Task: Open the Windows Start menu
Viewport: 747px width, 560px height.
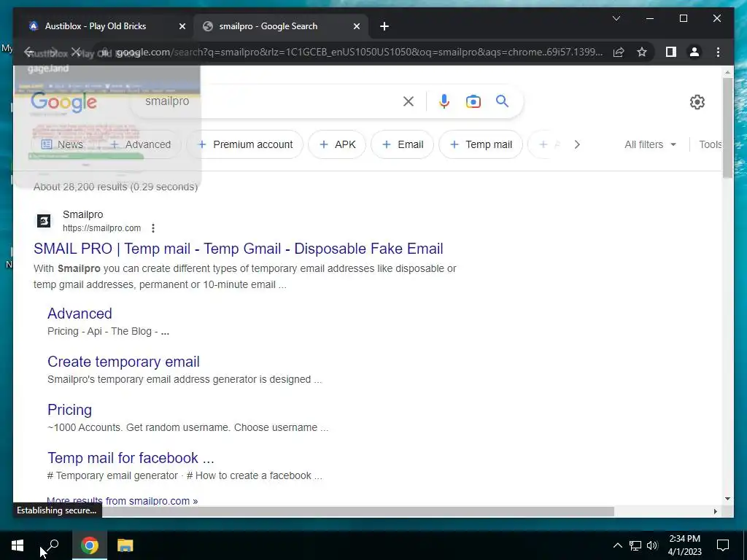Action: [x=18, y=545]
